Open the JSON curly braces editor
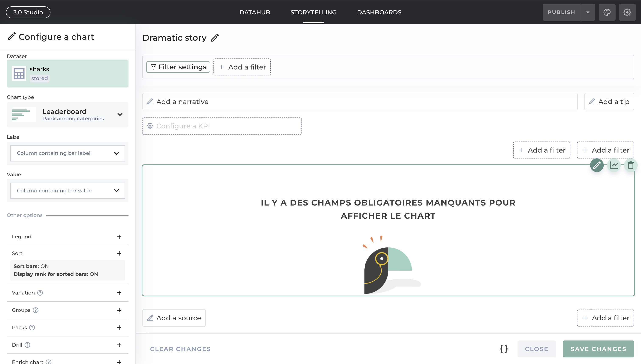The height and width of the screenshot is (364, 641). [504, 349]
